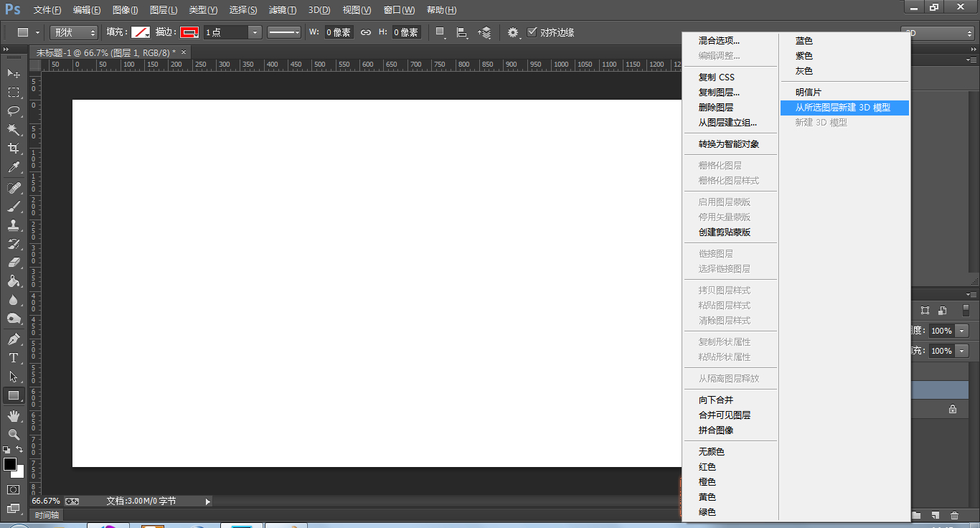Select the Magic Wand tool

click(x=14, y=129)
